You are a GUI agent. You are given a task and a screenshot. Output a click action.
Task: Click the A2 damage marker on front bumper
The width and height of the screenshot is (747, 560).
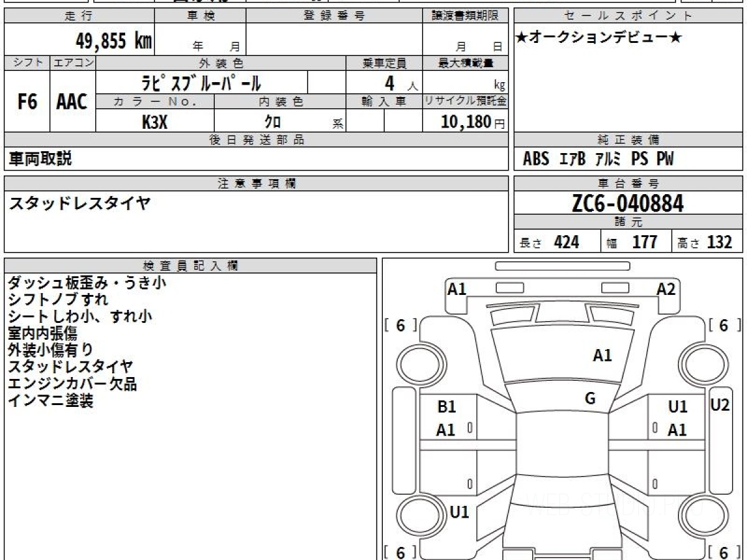[665, 289]
